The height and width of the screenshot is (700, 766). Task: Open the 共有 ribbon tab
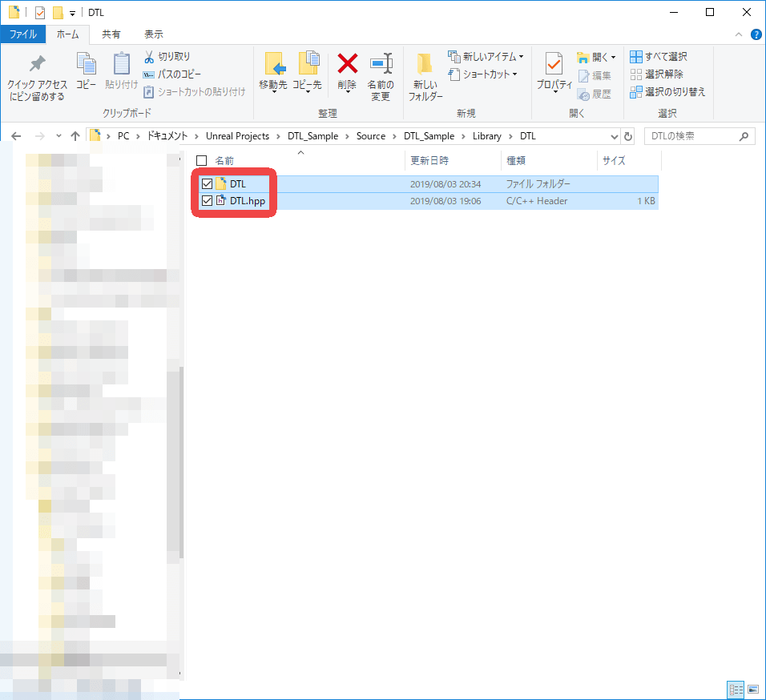111,34
